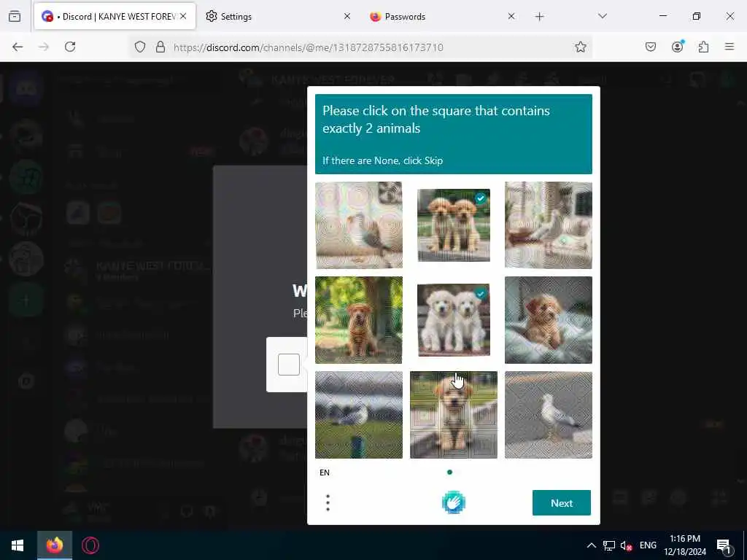
Task: Click the Firefox taskbar icon
Action: (x=54, y=545)
